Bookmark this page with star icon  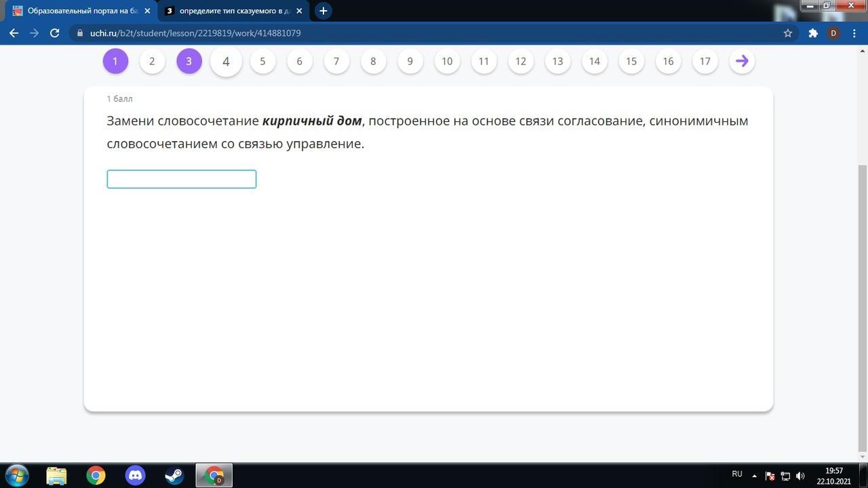click(x=787, y=33)
